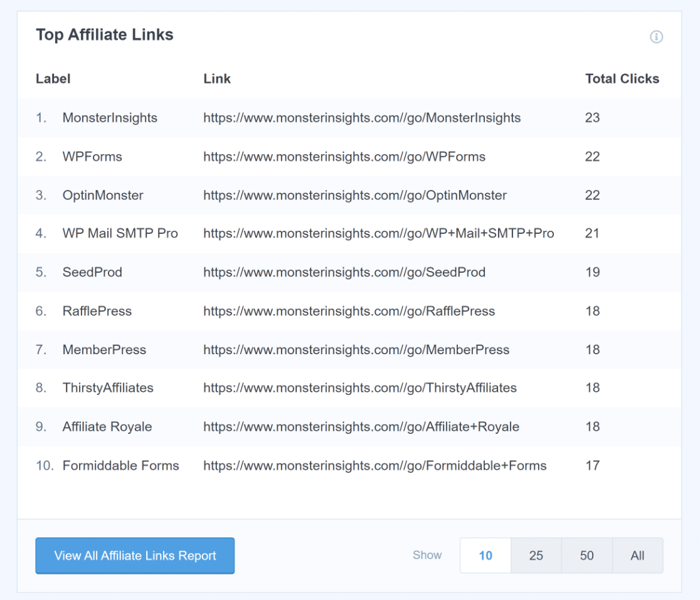
Task: Open the /go/WPForms link URL
Action: tap(344, 157)
